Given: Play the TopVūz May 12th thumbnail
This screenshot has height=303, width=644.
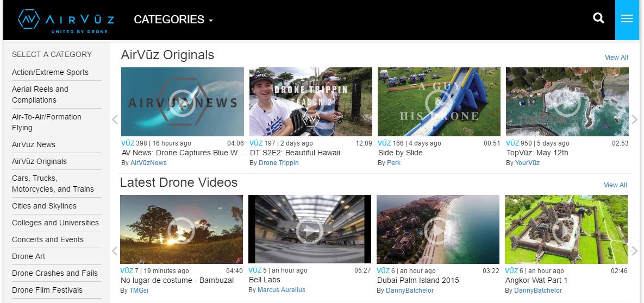Looking at the screenshot, I should pyautogui.click(x=567, y=102).
